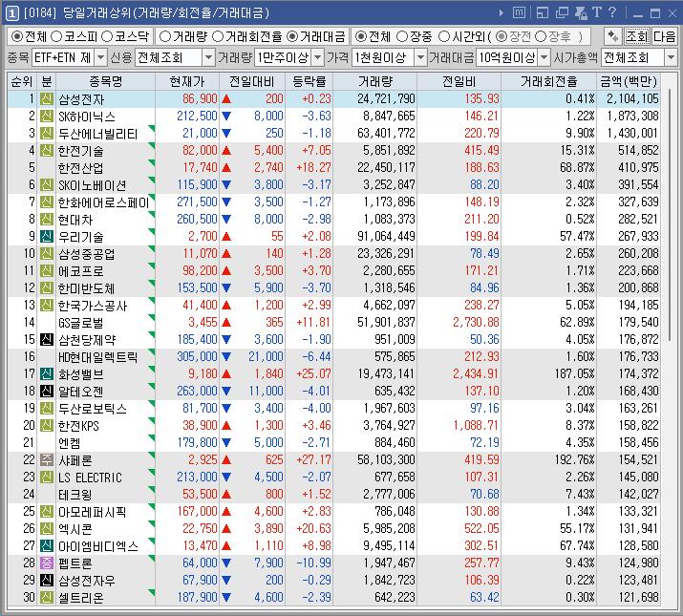Click the auto-refresh arrows icon beside 조회

(613, 36)
